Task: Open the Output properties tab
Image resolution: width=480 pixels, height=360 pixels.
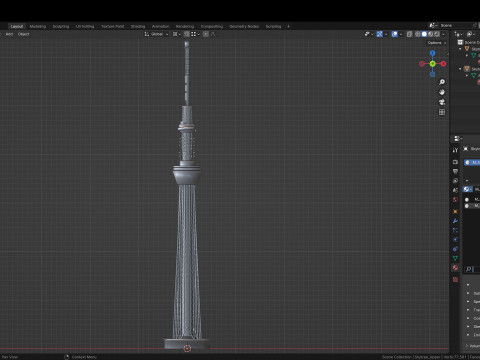Action: click(x=455, y=171)
